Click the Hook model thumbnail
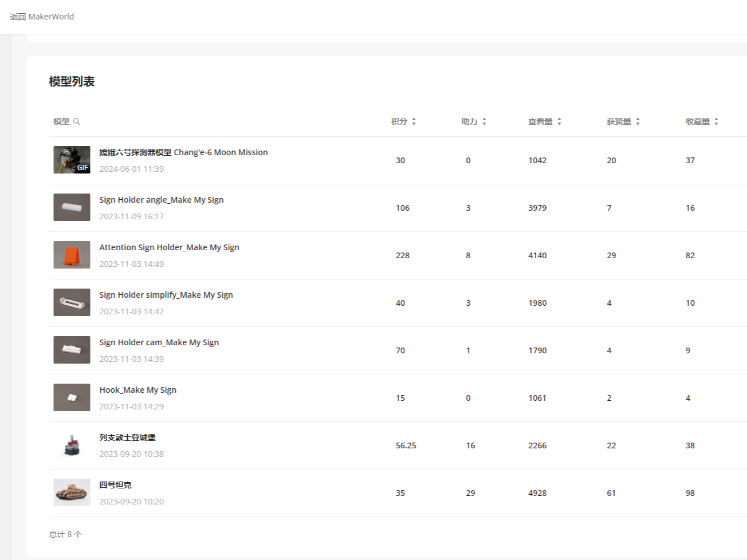This screenshot has height=560, width=747. click(x=72, y=397)
